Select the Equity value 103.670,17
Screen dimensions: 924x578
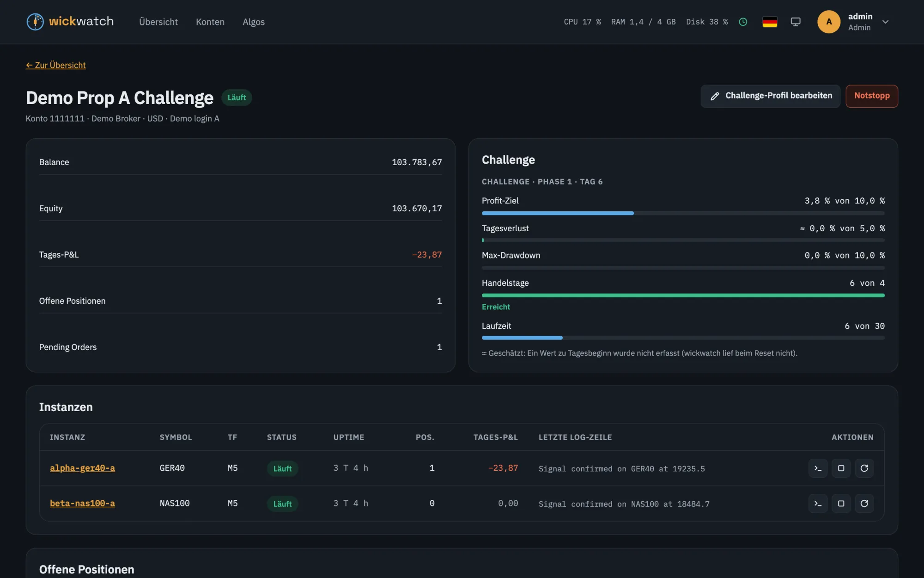click(x=417, y=209)
